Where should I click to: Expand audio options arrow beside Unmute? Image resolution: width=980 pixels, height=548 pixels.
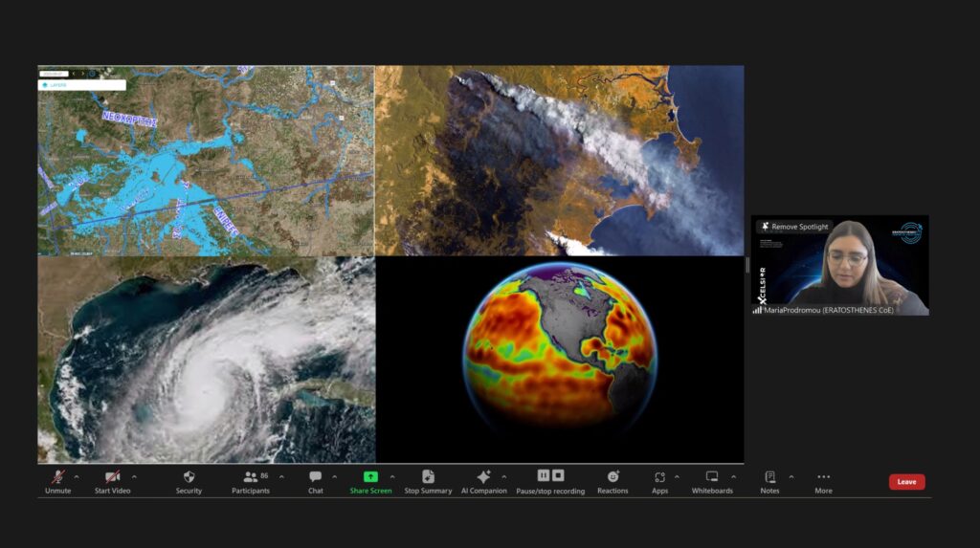coord(77,476)
